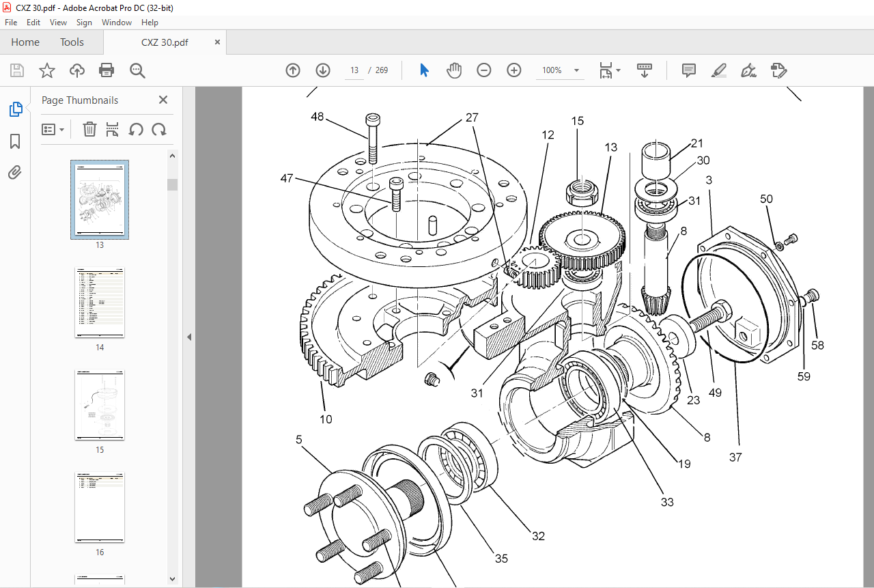Open the Attachments paperclip panel

click(x=15, y=172)
